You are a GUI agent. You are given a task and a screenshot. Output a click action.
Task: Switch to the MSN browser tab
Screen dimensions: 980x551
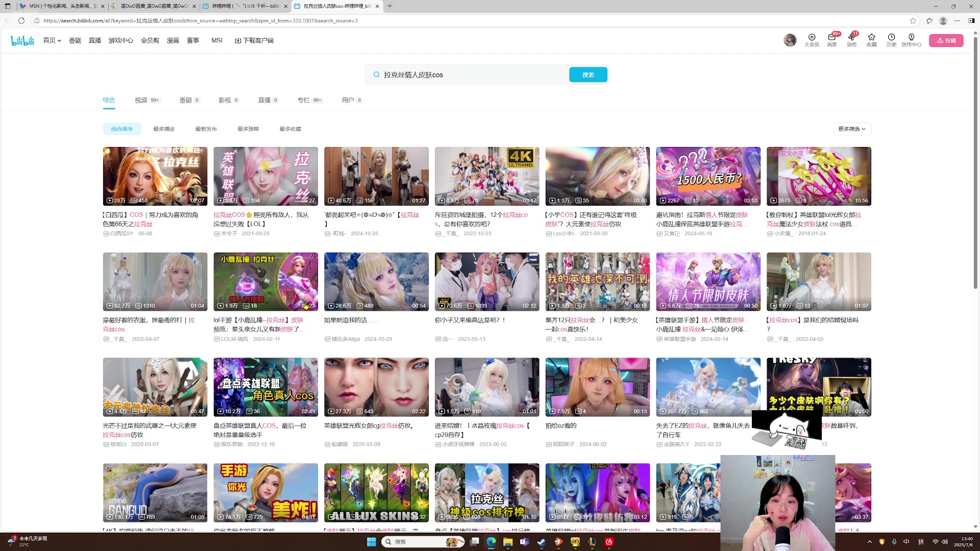pyautogui.click(x=61, y=6)
